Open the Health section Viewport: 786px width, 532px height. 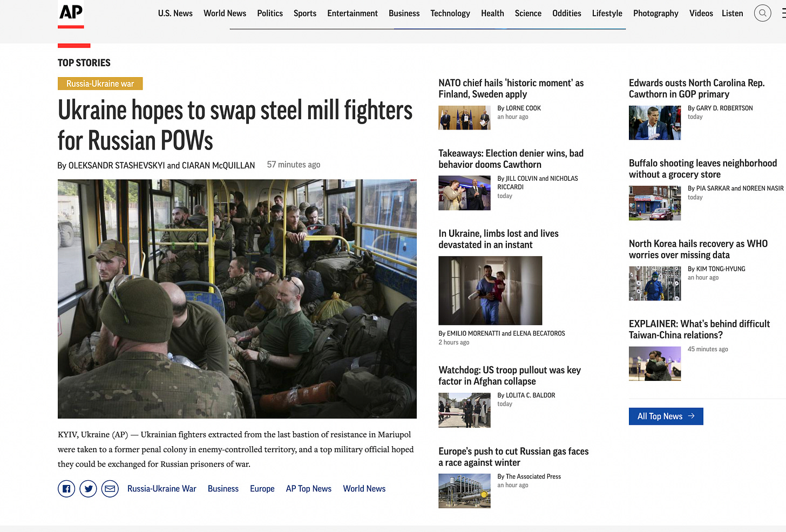(492, 13)
